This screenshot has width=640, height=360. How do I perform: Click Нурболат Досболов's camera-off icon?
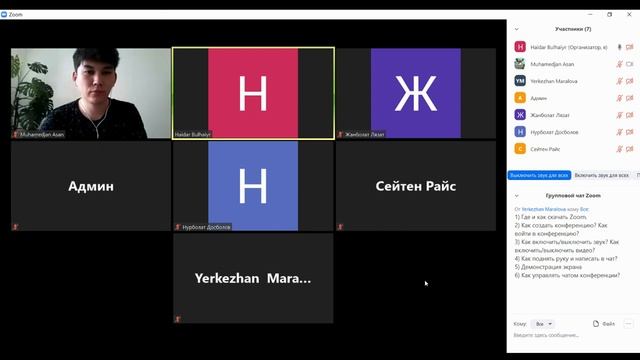point(630,132)
